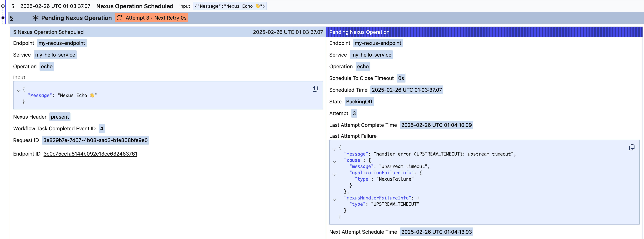Click the filled timeline dot for pending row
The height and width of the screenshot is (239, 644).
(3, 18)
